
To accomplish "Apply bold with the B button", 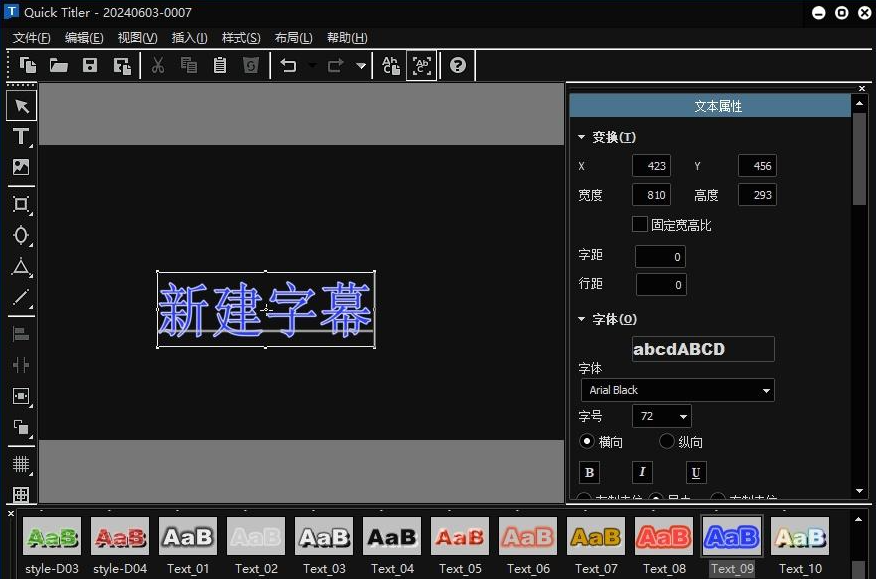I will click(589, 472).
